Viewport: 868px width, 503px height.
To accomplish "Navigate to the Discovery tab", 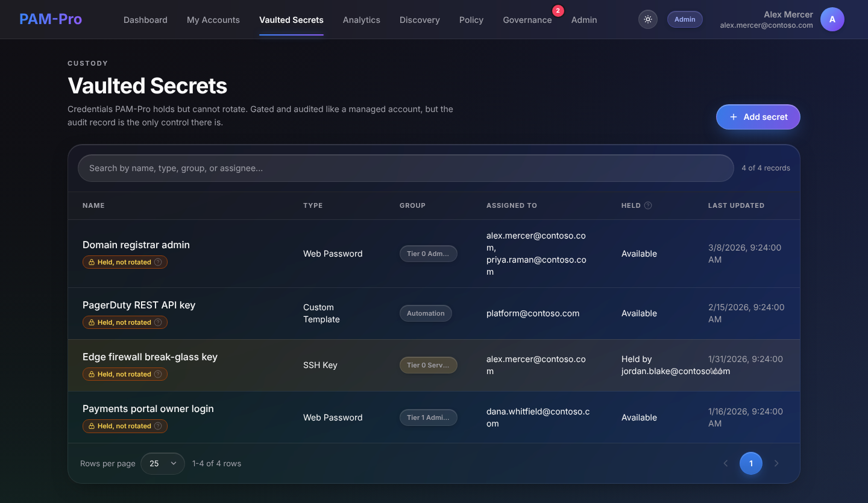I will click(420, 20).
